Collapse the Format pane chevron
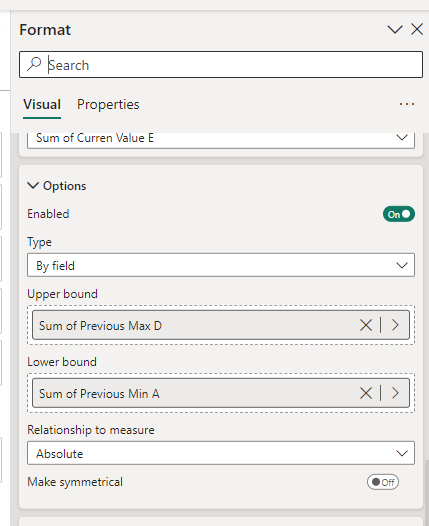The width and height of the screenshot is (429, 526). click(x=395, y=30)
